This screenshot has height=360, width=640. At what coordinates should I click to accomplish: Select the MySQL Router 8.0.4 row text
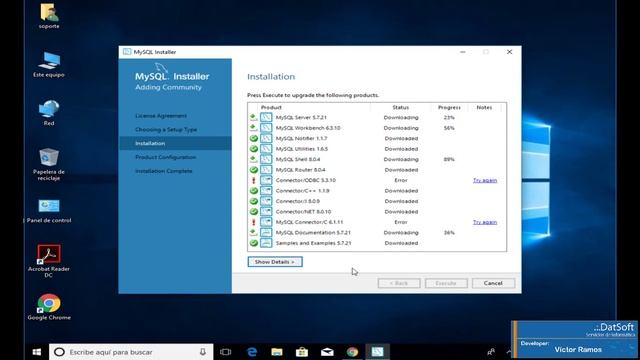(300, 170)
